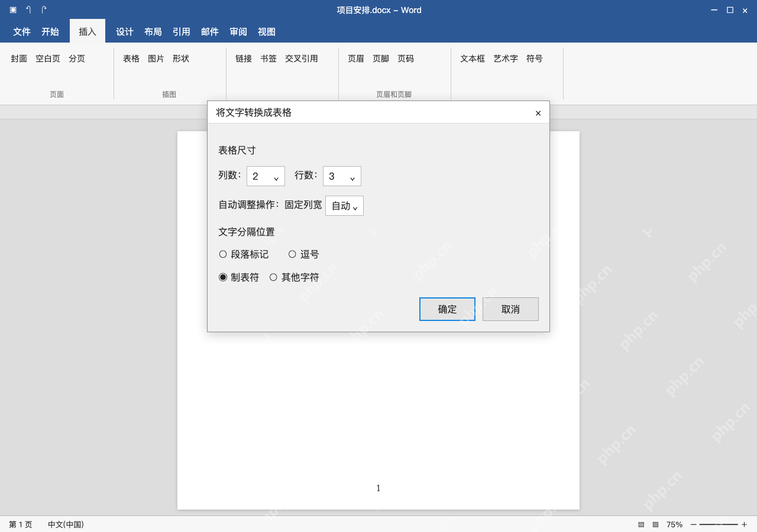Switch to web layout view icon
The width and height of the screenshot is (757, 532).
tap(655, 524)
